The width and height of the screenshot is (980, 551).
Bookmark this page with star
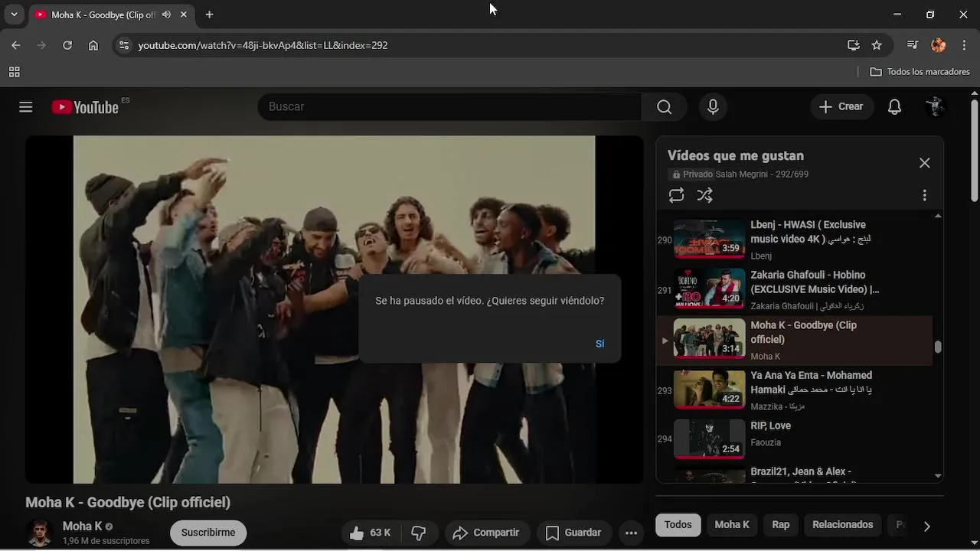(x=877, y=45)
